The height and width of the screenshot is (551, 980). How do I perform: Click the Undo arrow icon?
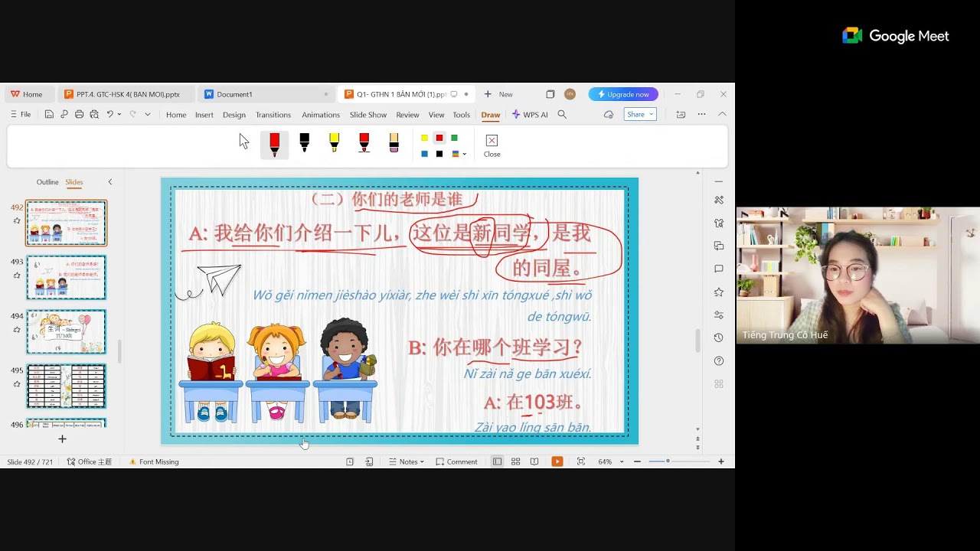pyautogui.click(x=110, y=115)
